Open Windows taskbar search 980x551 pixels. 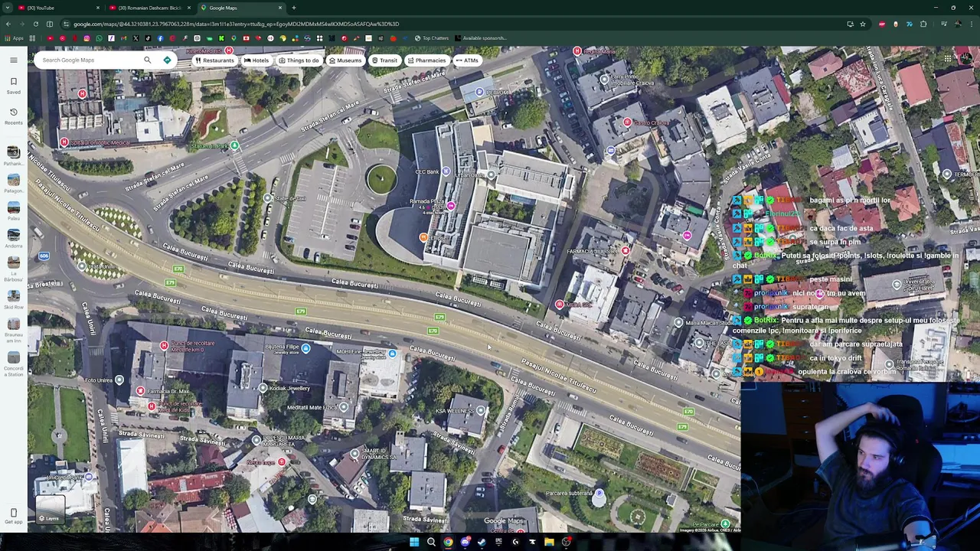point(431,542)
